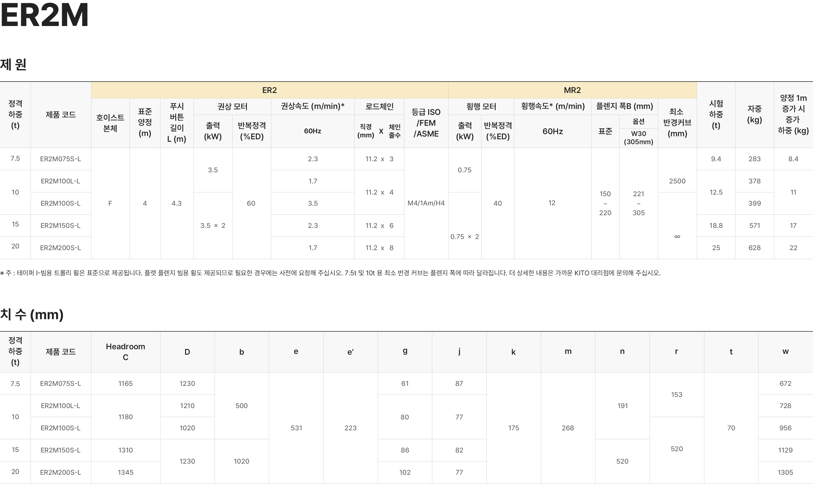813x504 pixels.
Task: Click ER2M075S-L in the specifications table
Action: [60, 159]
